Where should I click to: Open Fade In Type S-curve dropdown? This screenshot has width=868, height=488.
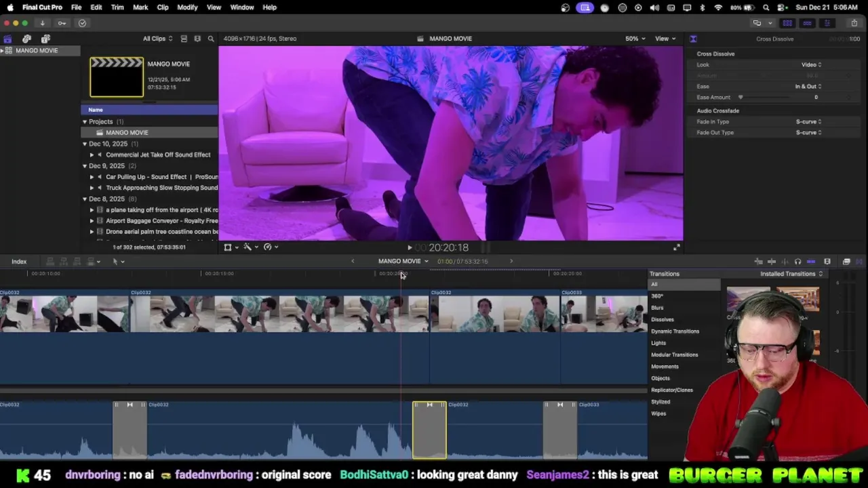click(x=808, y=122)
